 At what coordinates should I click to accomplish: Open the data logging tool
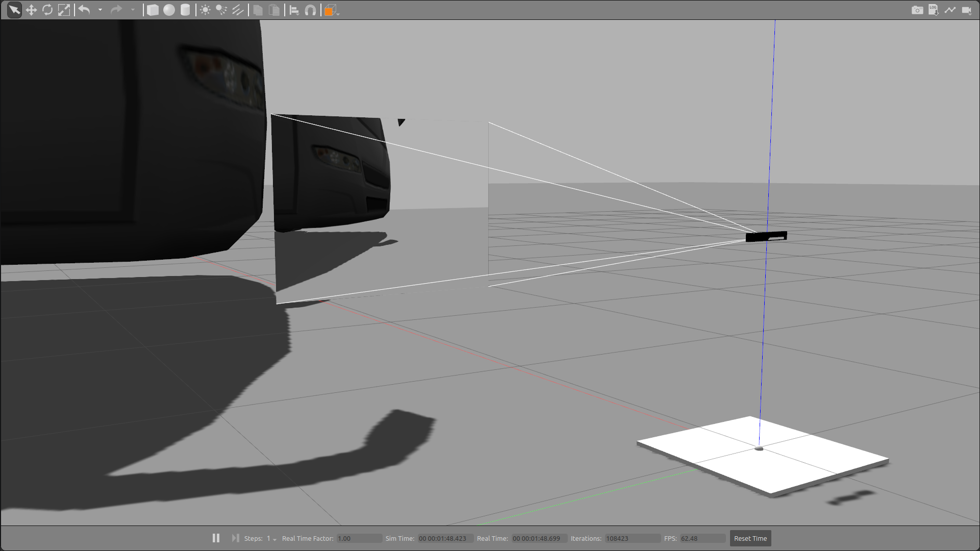pyautogui.click(x=933, y=10)
